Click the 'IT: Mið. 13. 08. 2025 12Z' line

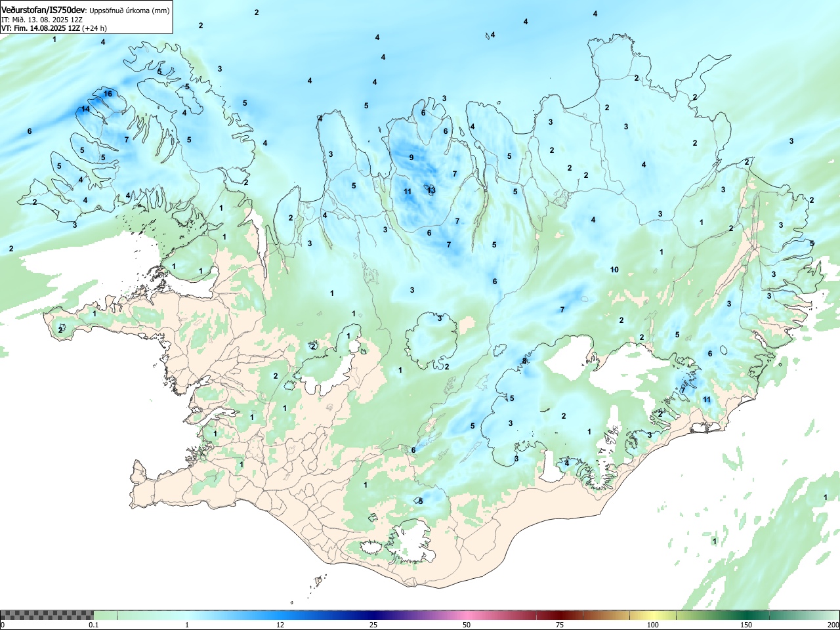42,20
